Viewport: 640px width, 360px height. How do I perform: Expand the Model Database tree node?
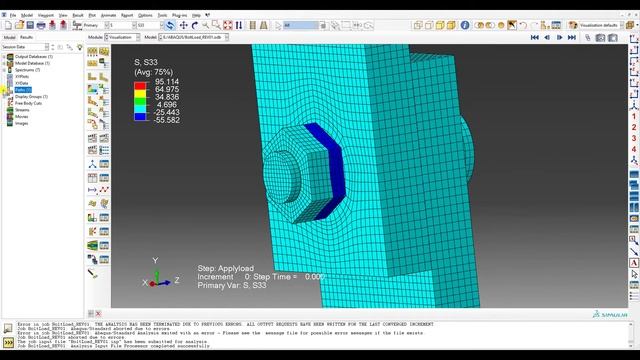click(4, 63)
